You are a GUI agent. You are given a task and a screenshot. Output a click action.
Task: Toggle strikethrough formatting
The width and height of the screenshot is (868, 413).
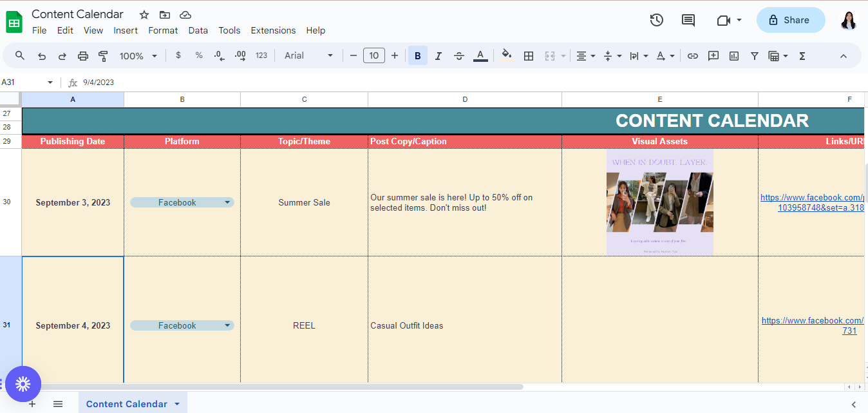pyautogui.click(x=459, y=56)
